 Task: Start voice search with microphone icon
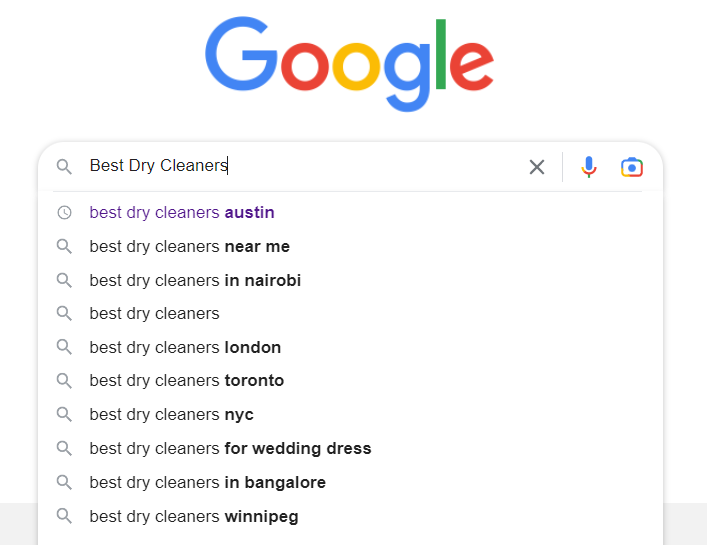[588, 167]
